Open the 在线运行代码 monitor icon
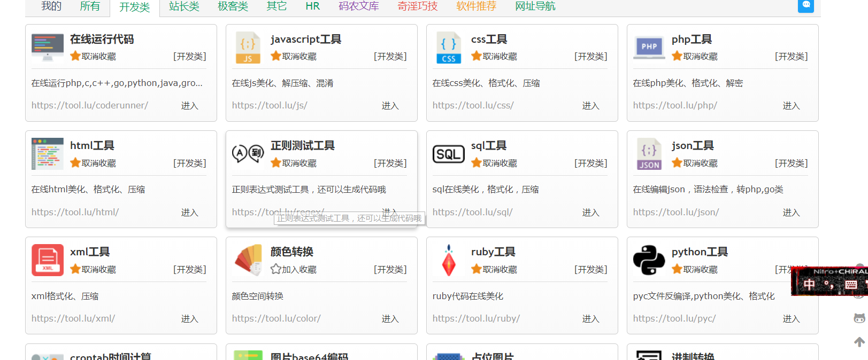The image size is (868, 360). [x=48, y=48]
